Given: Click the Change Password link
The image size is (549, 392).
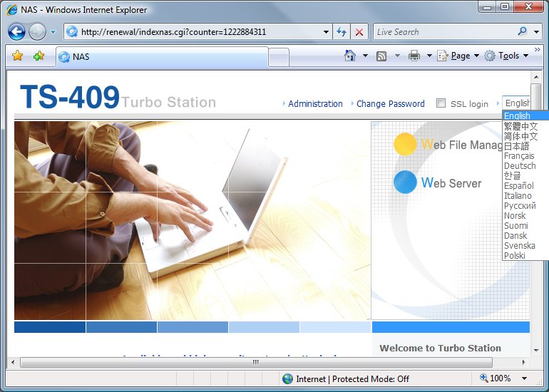Looking at the screenshot, I should coord(390,104).
